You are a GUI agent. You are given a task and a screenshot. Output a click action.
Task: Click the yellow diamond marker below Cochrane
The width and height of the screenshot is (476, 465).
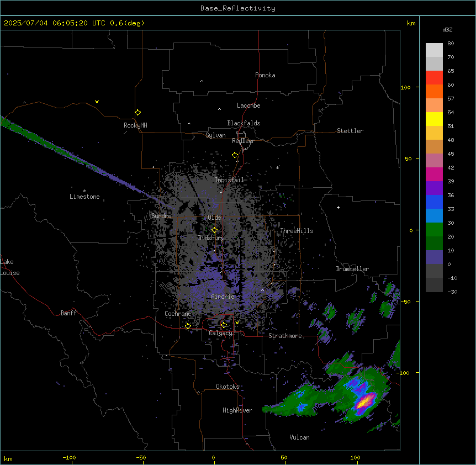coord(188,326)
